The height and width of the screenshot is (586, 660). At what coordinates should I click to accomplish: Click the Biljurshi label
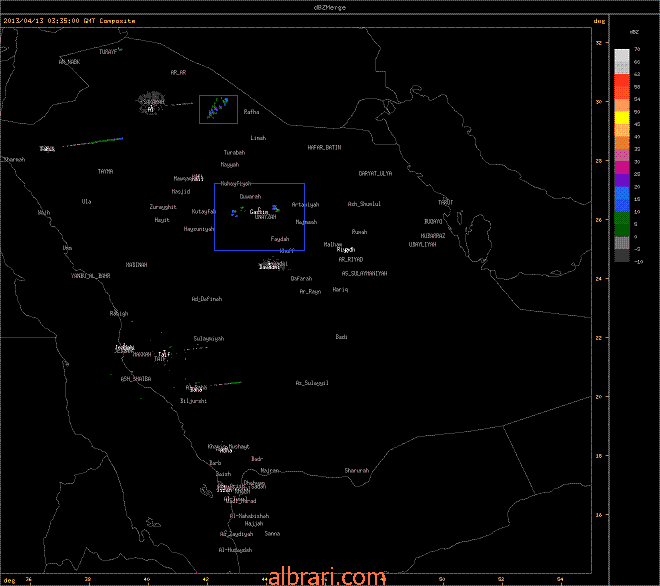click(193, 401)
